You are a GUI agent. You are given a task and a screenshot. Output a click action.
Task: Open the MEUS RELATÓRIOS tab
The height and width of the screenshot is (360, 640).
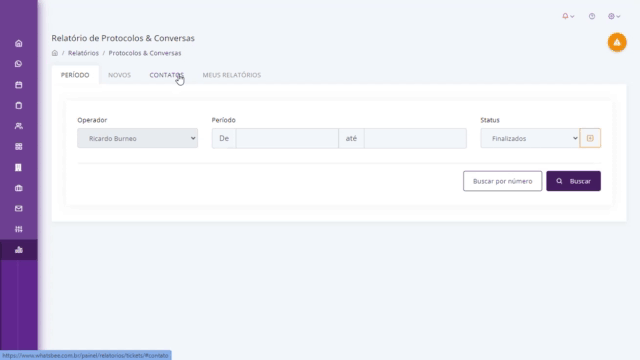232,75
